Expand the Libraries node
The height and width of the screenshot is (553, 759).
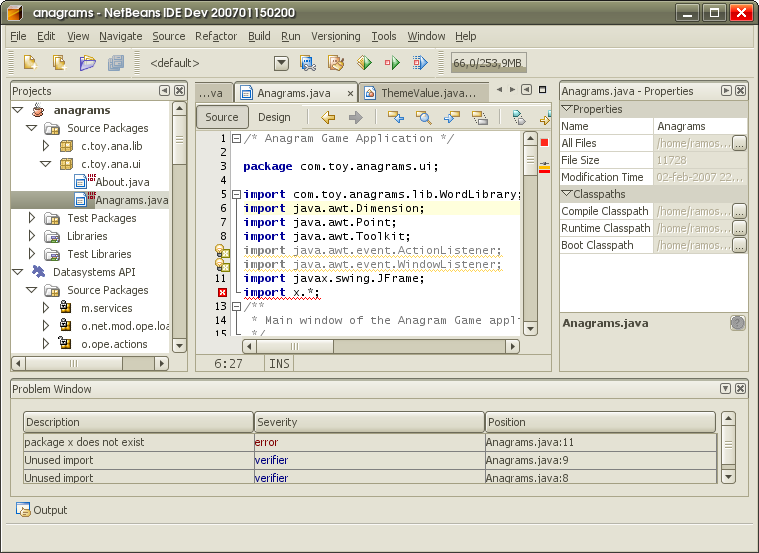[x=32, y=236]
